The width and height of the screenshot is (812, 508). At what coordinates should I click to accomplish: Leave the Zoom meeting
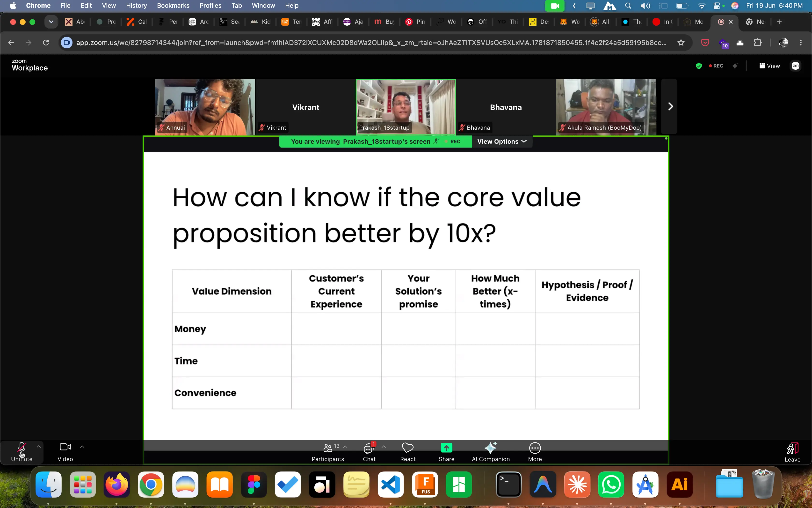(x=792, y=452)
